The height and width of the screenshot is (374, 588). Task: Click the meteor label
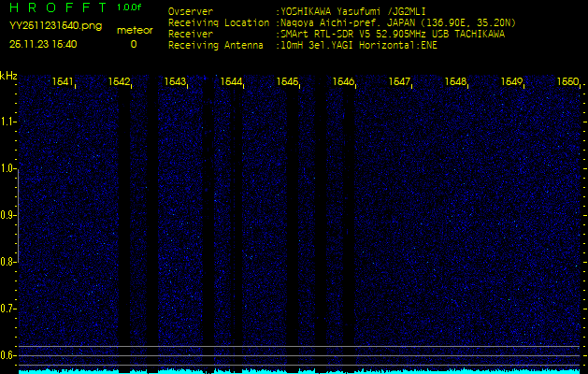click(x=135, y=30)
